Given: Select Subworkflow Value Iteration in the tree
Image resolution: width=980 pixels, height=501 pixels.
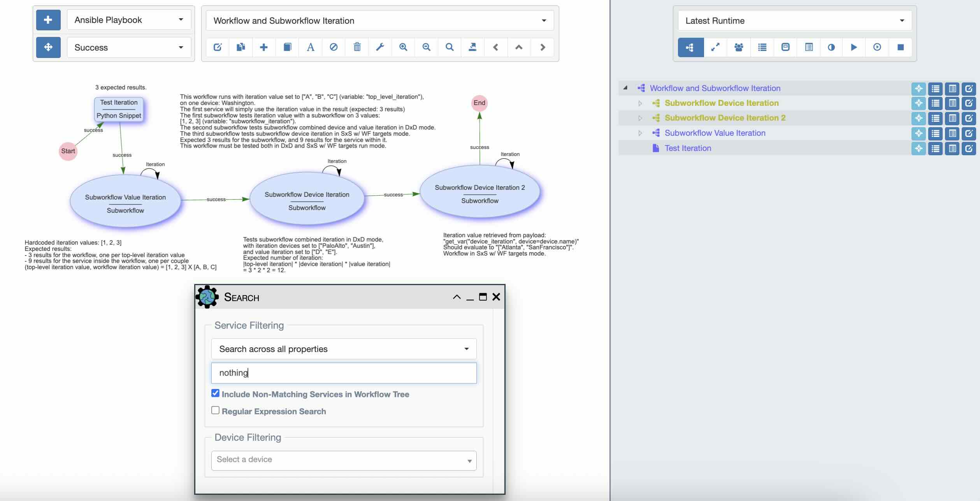Looking at the screenshot, I should [715, 133].
